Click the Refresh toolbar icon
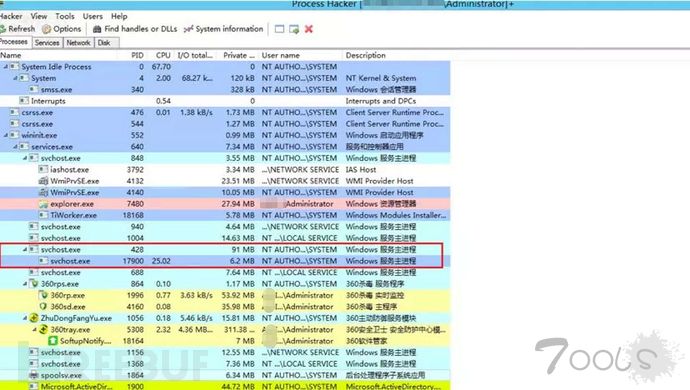The width and height of the screenshot is (690, 390). click(x=3, y=29)
